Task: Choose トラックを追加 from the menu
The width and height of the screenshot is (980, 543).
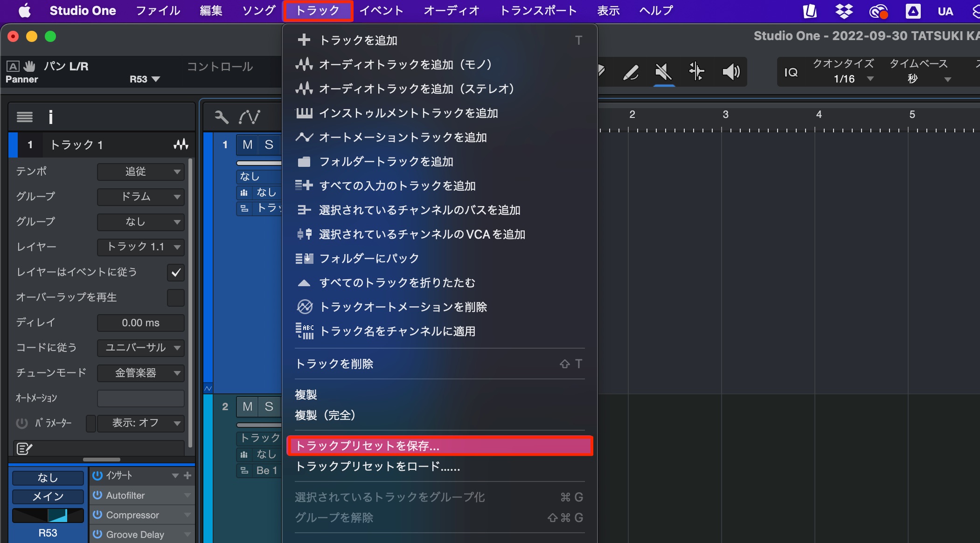Action: [x=440, y=40]
